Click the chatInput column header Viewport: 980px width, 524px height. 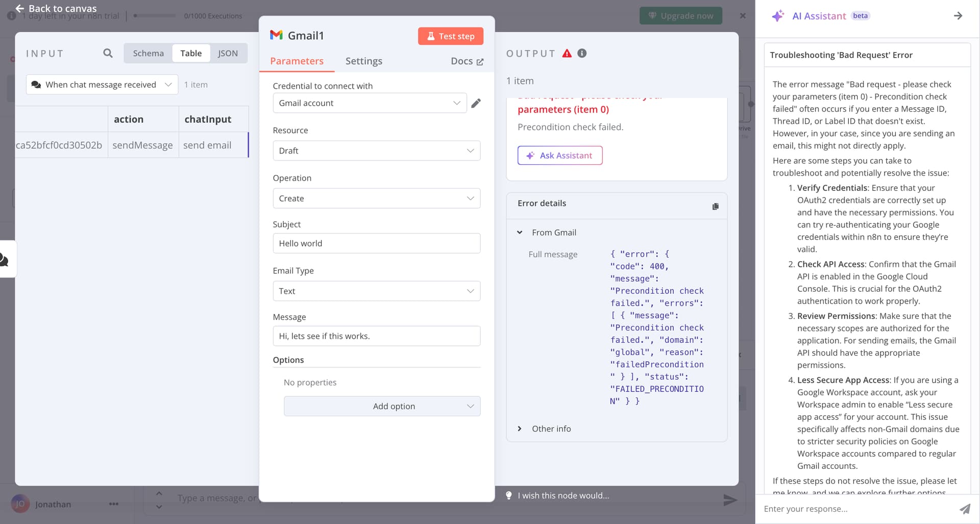(x=213, y=119)
